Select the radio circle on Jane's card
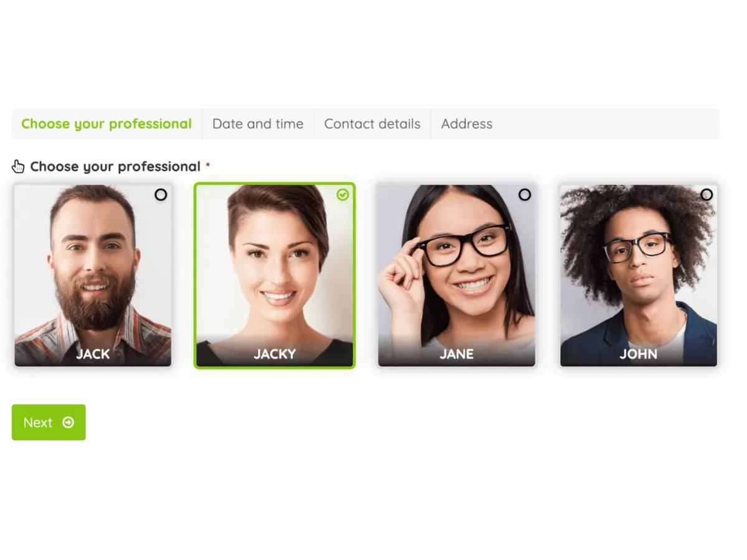 (525, 195)
